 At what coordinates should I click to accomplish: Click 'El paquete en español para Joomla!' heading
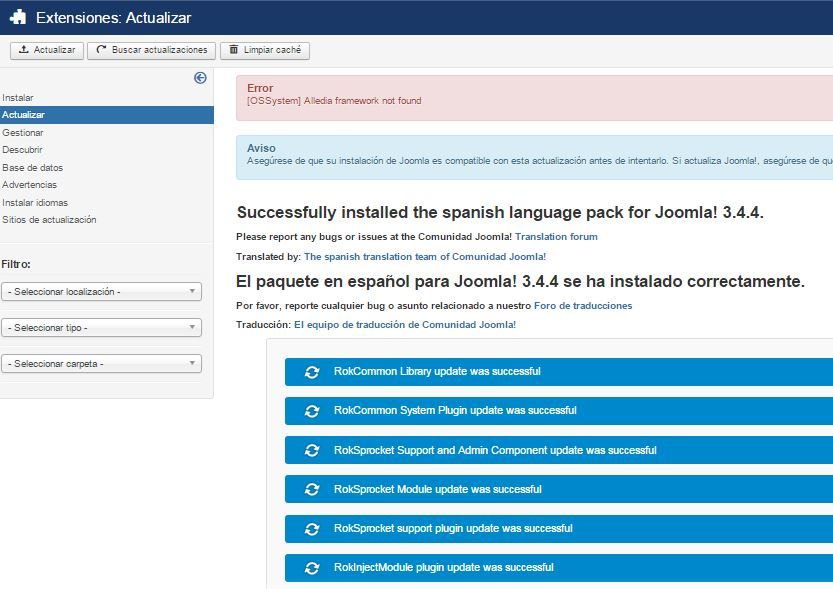pyautogui.click(x=520, y=281)
